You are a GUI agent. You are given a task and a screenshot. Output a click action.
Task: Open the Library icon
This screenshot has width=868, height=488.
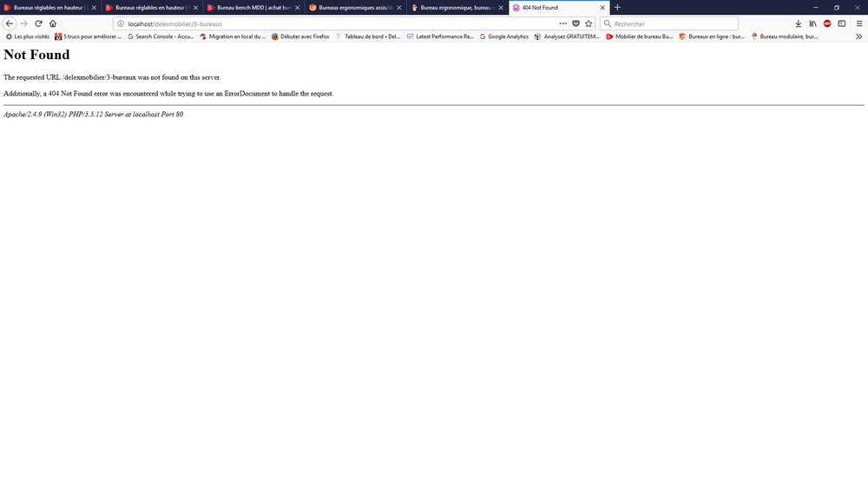812,23
